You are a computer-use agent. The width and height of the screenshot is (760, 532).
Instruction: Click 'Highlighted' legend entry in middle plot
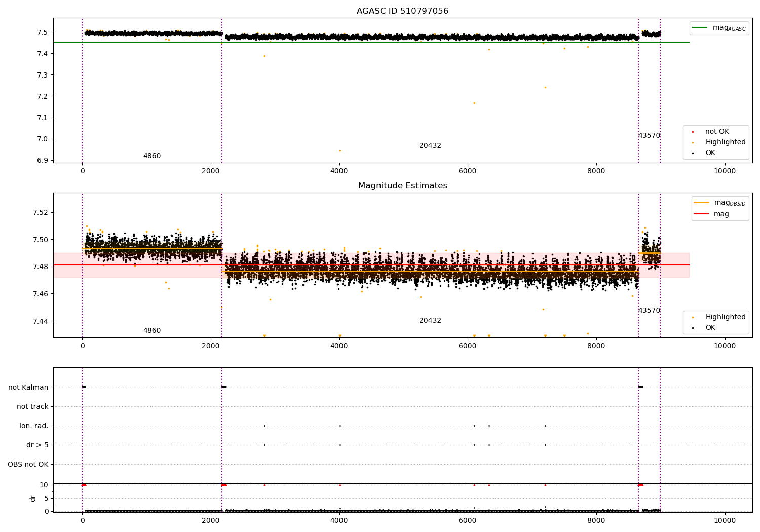tap(719, 317)
